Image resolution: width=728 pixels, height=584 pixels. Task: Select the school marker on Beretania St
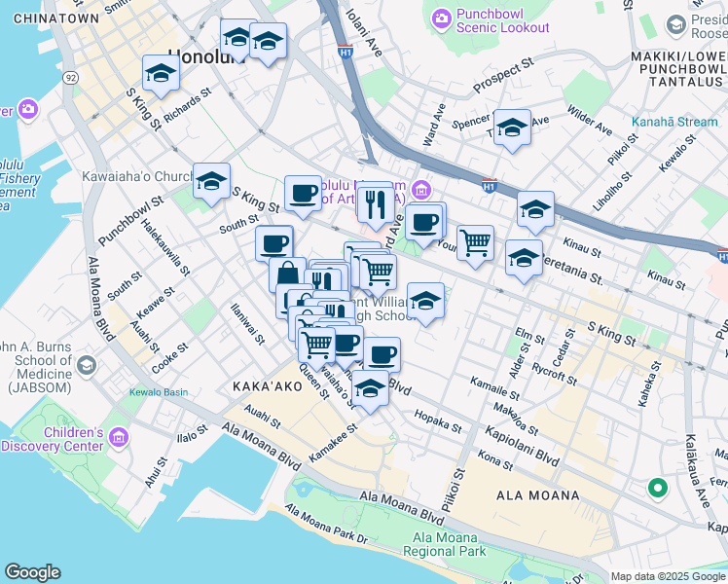[524, 259]
